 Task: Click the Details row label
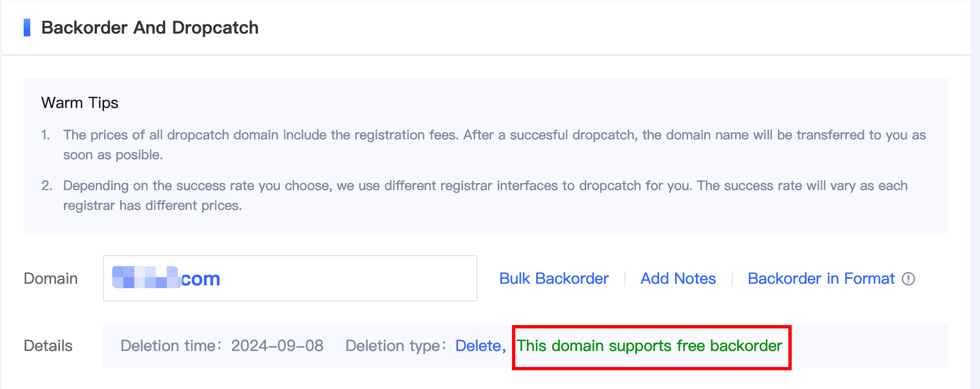(48, 346)
